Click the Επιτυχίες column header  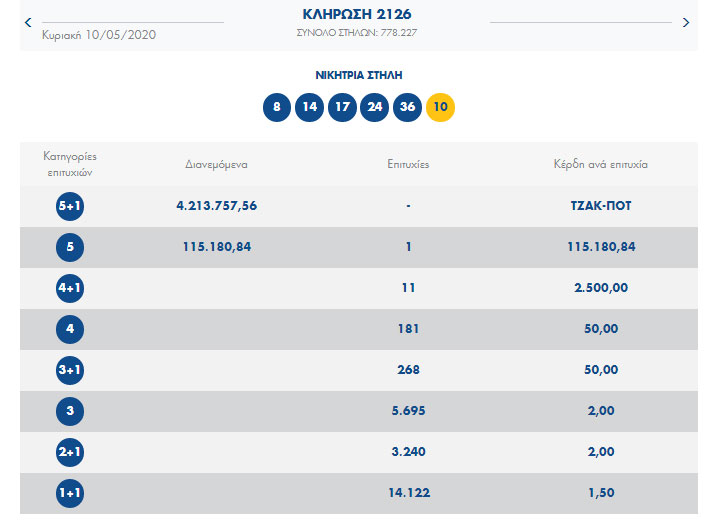coord(408,164)
